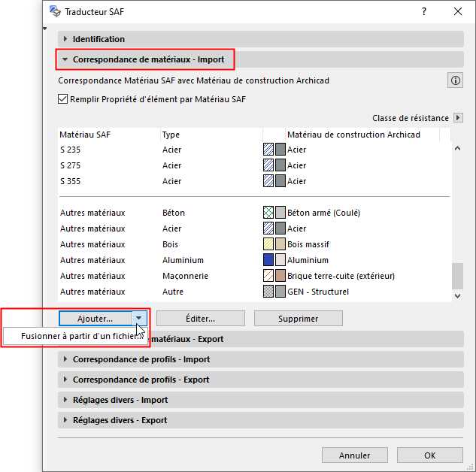476x472 pixels.
Task: Click the pale surface swatch for Aluminium
Action: 280,260
